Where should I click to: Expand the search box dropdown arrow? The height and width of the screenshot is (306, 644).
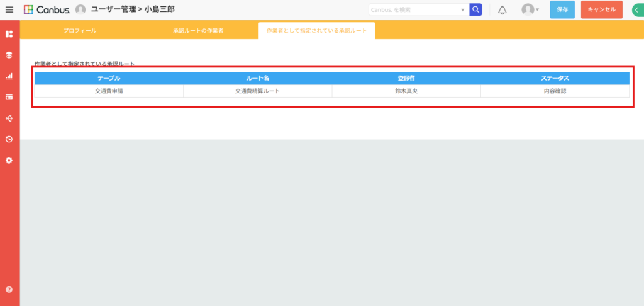[x=463, y=10]
